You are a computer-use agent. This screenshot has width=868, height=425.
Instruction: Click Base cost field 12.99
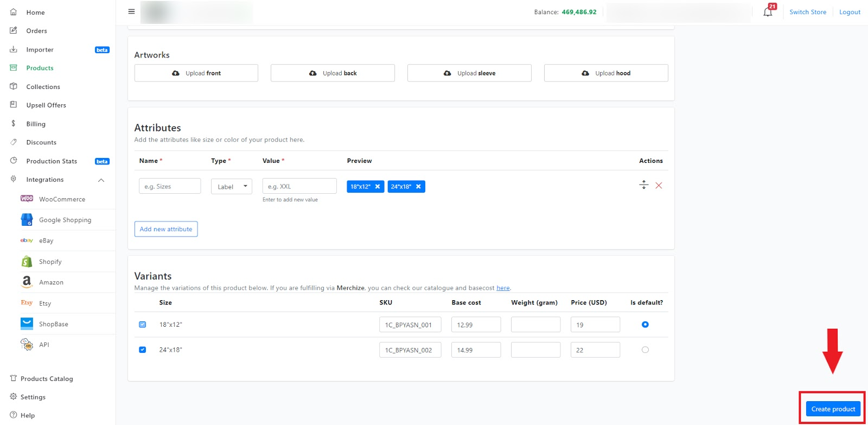476,325
